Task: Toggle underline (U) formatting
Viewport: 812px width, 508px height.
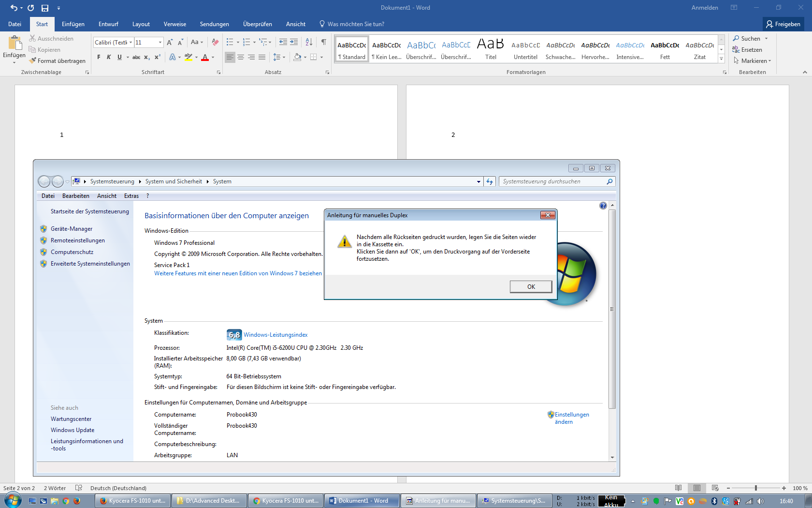Action: tap(119, 57)
